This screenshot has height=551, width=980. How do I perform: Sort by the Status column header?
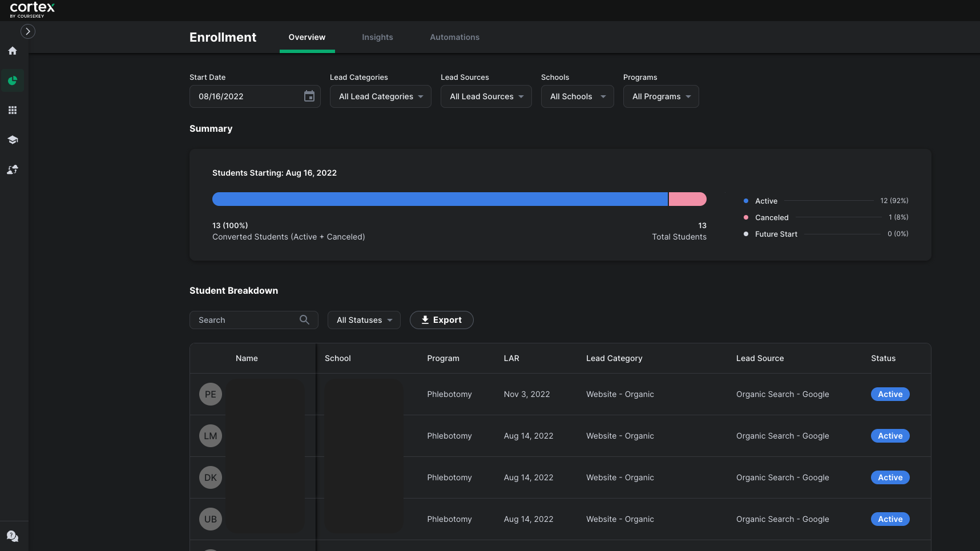(x=883, y=358)
